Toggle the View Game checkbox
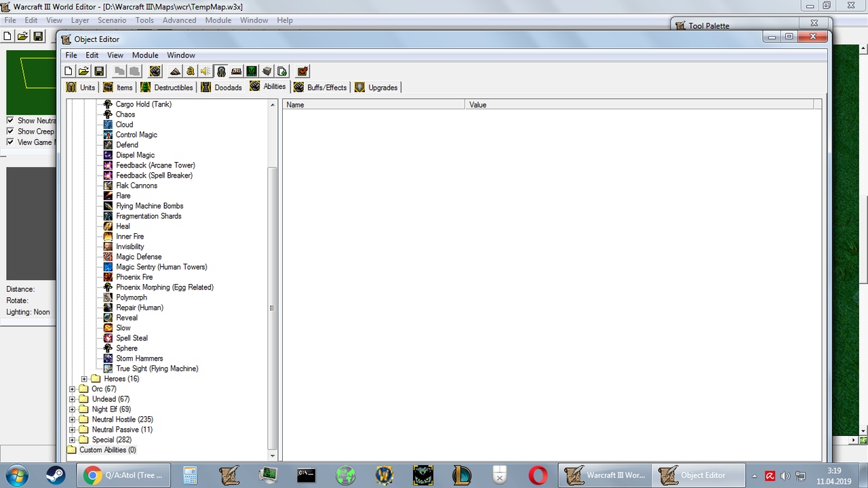This screenshot has width=868, height=488. pyautogui.click(x=10, y=142)
